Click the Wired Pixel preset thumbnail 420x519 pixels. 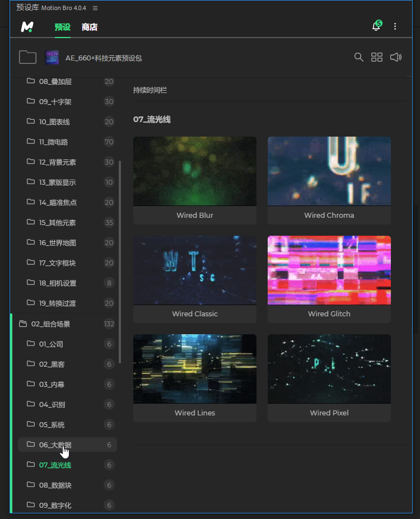pos(329,369)
